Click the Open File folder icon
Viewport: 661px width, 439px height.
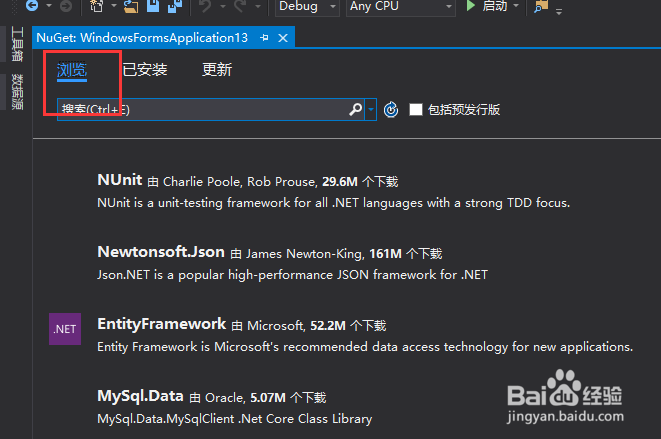pos(131,6)
